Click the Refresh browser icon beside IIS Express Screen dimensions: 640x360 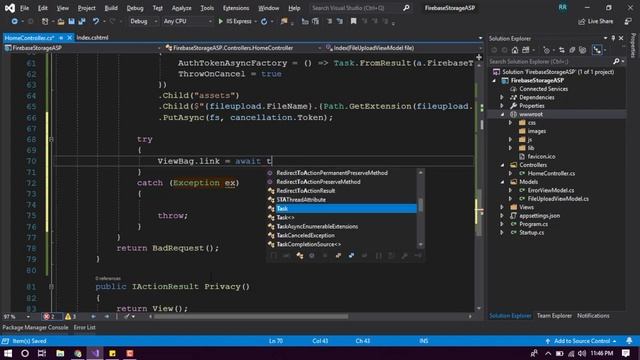(264, 21)
